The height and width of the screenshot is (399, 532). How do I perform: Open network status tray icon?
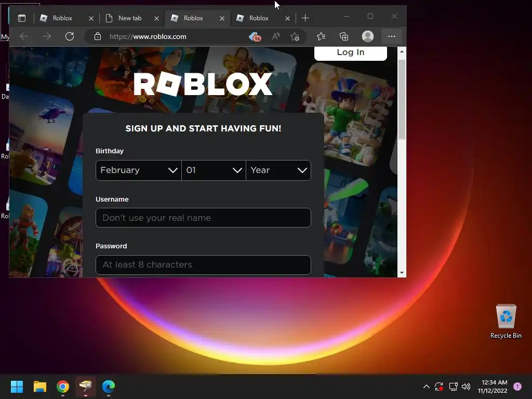(453, 387)
